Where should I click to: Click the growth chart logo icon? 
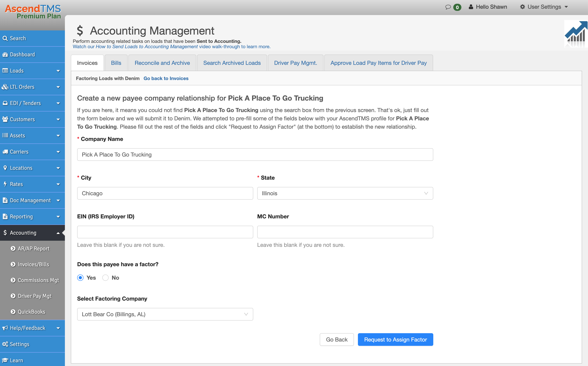[x=576, y=34]
